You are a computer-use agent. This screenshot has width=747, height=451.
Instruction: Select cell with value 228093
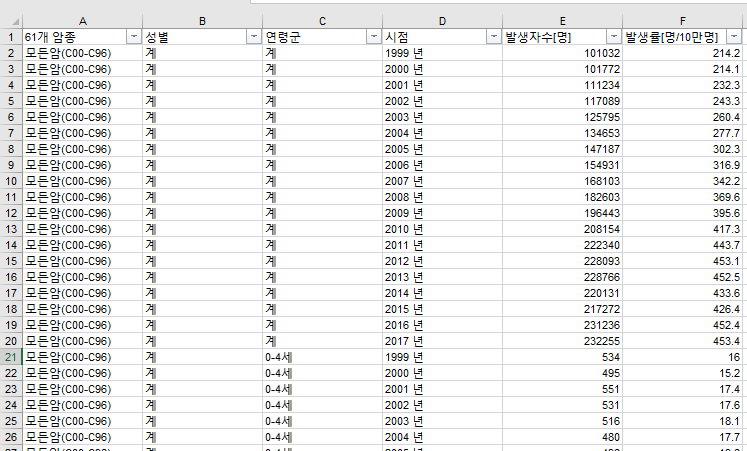(x=563, y=261)
